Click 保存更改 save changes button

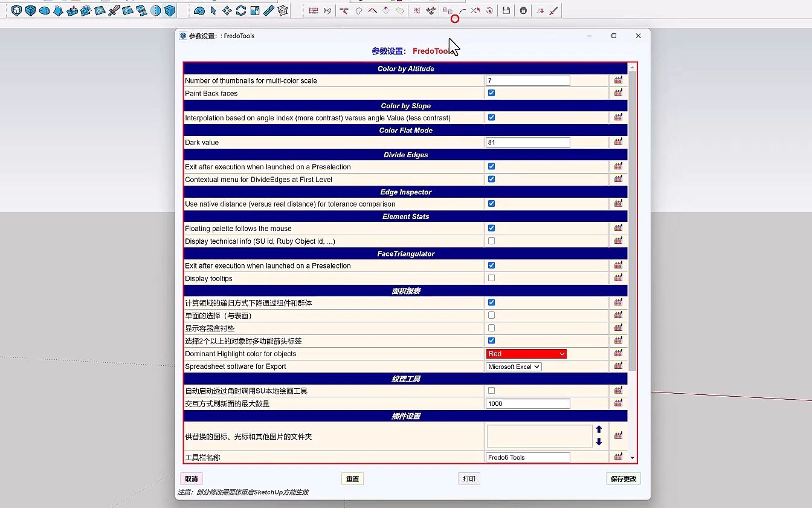[623, 479]
